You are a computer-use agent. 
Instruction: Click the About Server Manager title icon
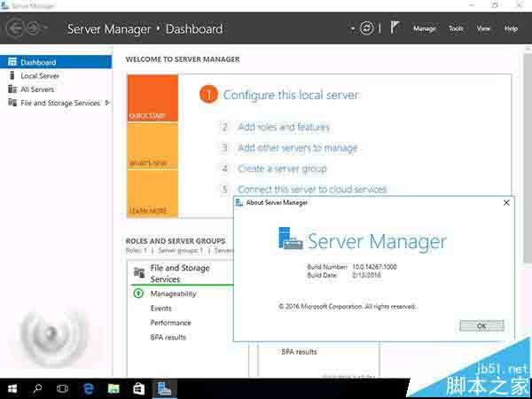coord(239,202)
